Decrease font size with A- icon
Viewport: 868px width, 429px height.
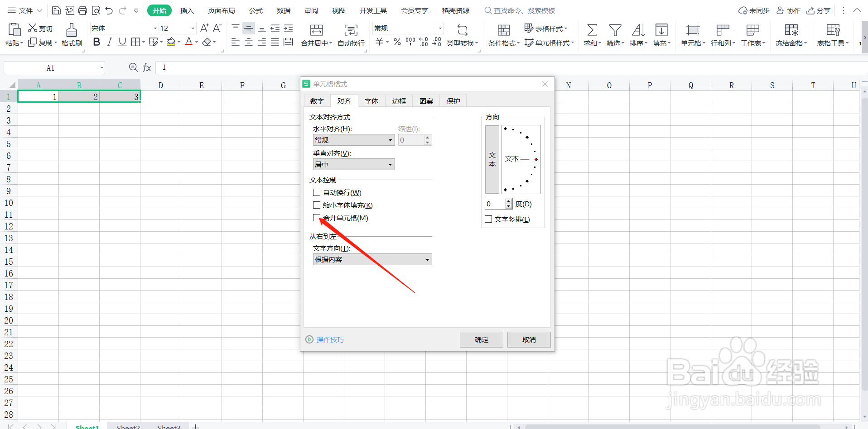(x=217, y=28)
